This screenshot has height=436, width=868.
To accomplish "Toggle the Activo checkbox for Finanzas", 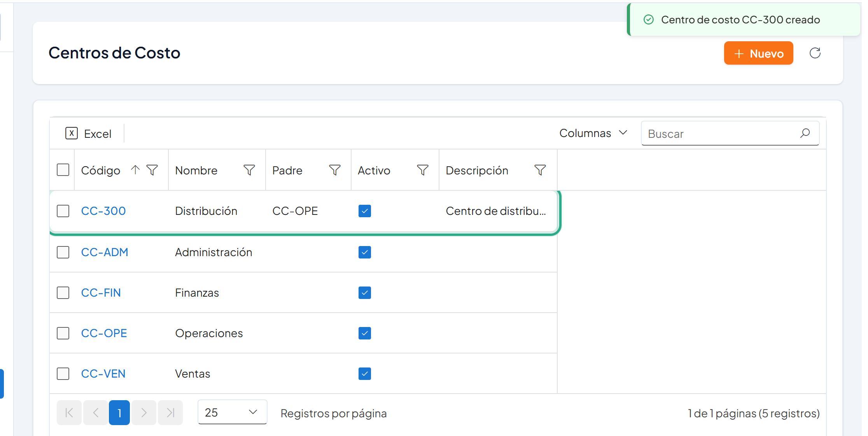I will pos(365,293).
